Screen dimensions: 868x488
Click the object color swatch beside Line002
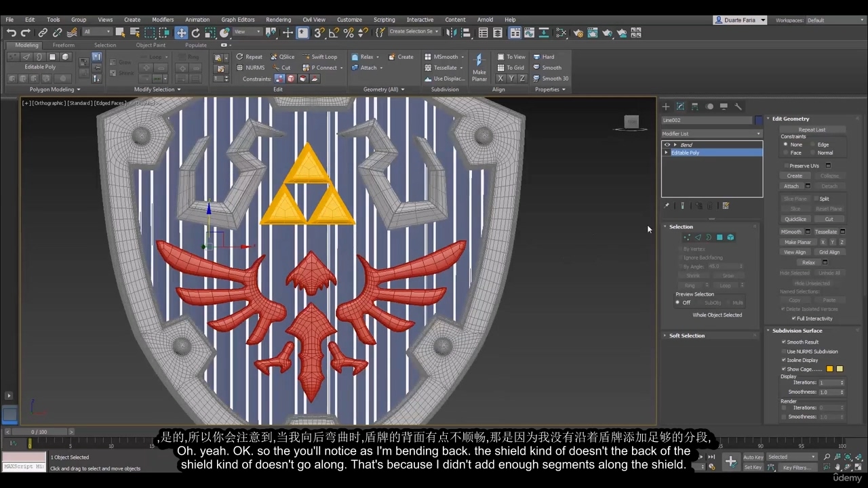759,120
